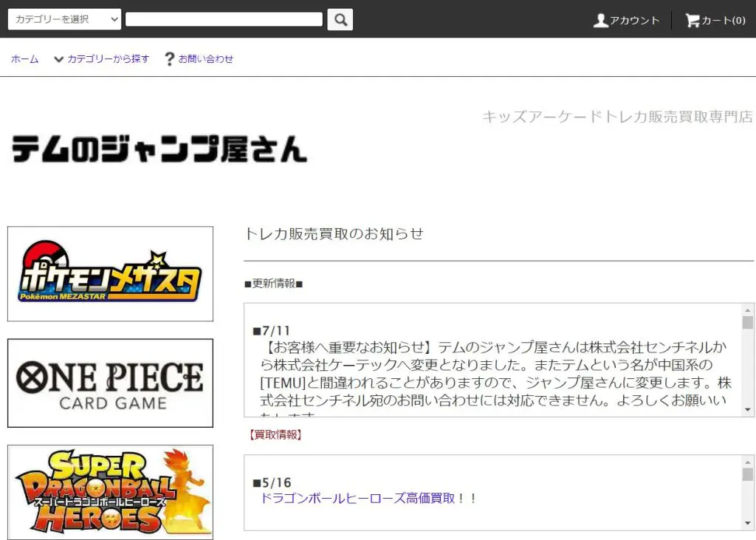Click the question mark icon beside お問い合わせ

169,59
